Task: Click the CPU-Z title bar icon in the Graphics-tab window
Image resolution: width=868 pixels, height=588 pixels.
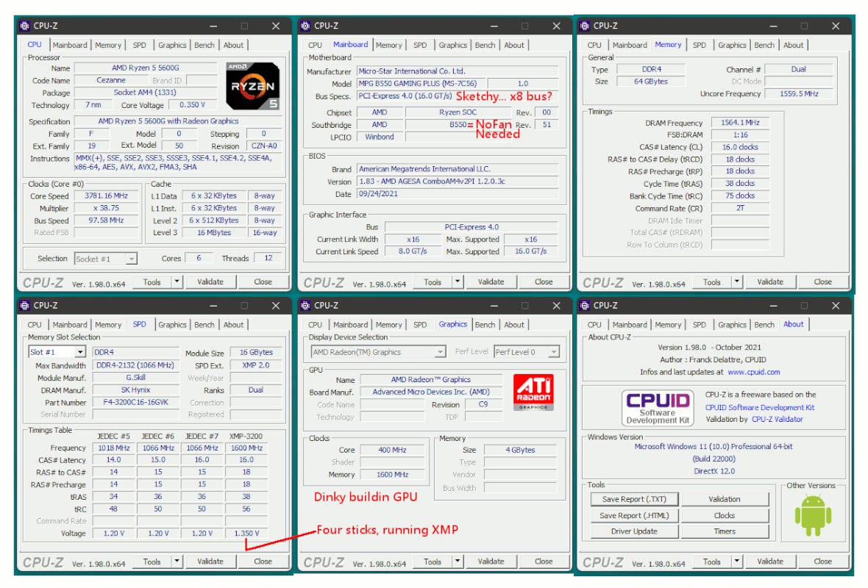Action: (305, 305)
